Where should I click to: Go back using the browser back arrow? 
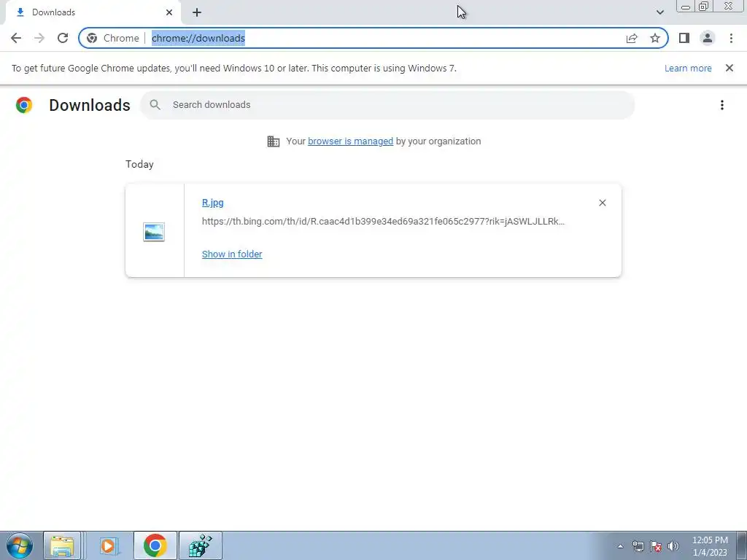click(x=16, y=38)
